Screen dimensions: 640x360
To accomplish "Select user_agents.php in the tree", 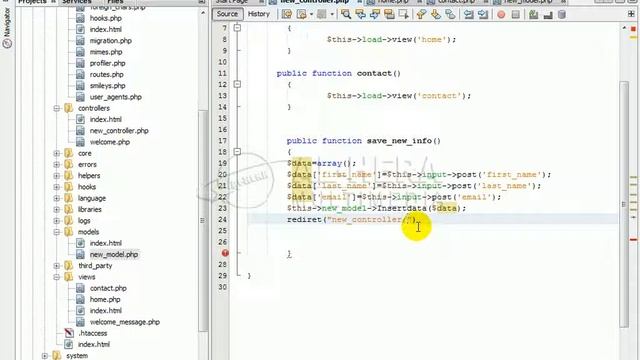I will [116, 97].
